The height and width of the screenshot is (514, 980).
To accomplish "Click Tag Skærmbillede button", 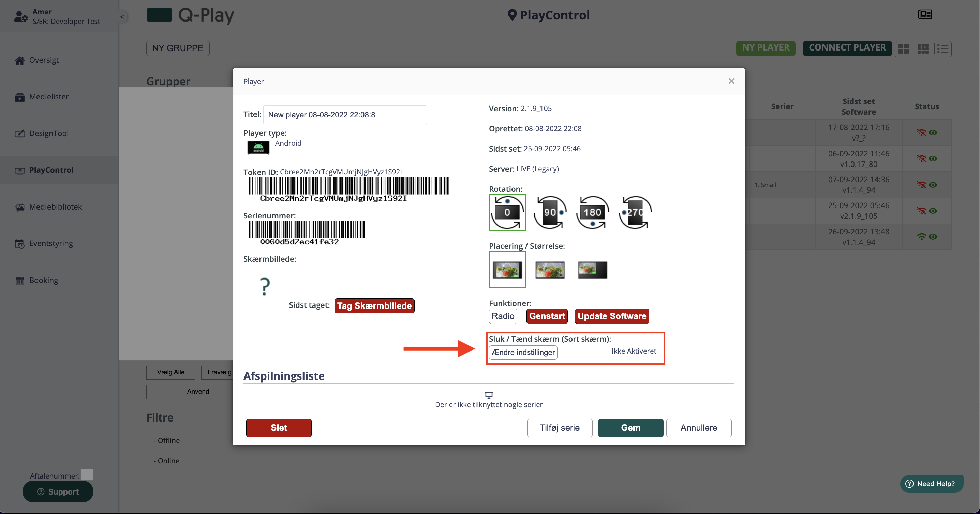I will 374,305.
